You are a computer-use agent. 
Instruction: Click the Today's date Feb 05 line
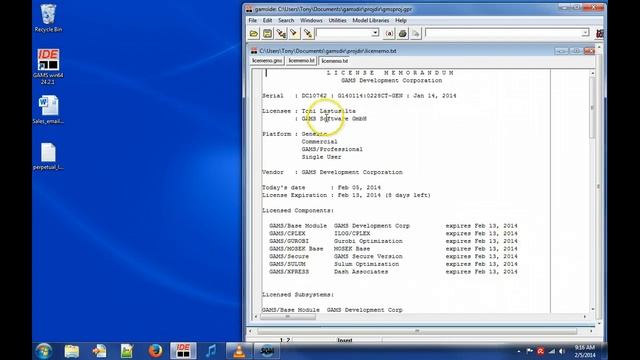point(321,187)
